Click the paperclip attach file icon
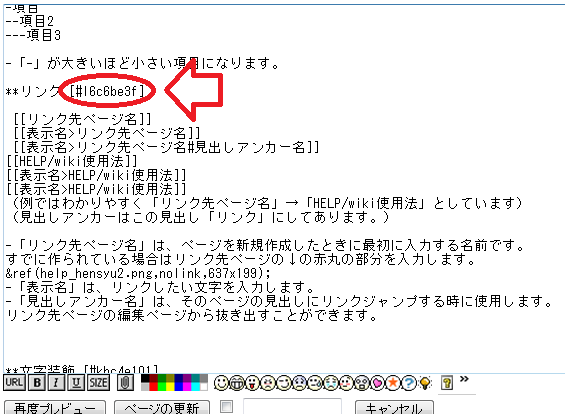Viewport: 565px width, 414px height. [125, 383]
